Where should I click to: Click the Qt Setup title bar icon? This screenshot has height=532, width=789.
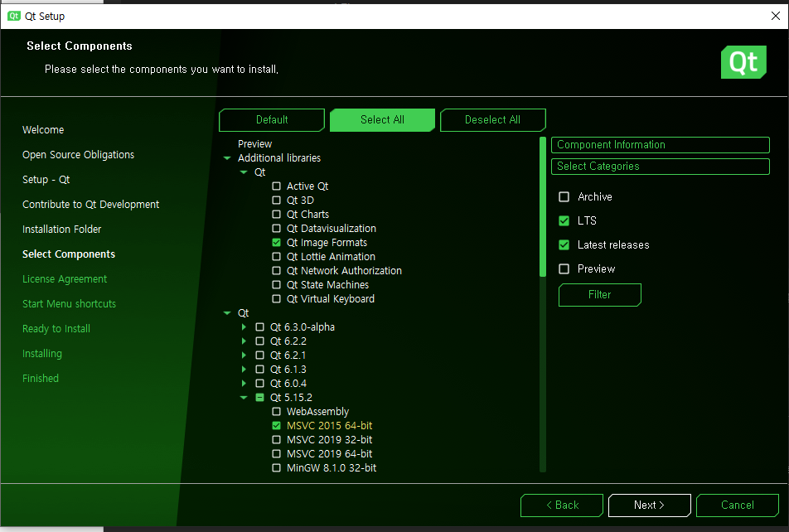[14, 16]
